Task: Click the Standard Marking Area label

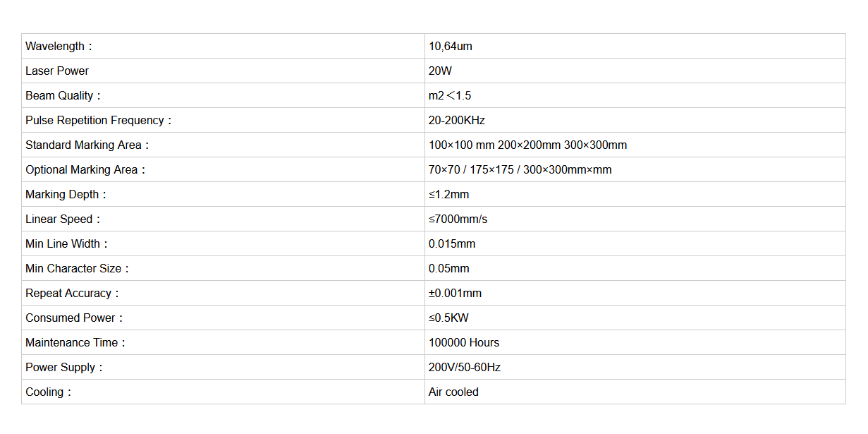Action: [87, 145]
